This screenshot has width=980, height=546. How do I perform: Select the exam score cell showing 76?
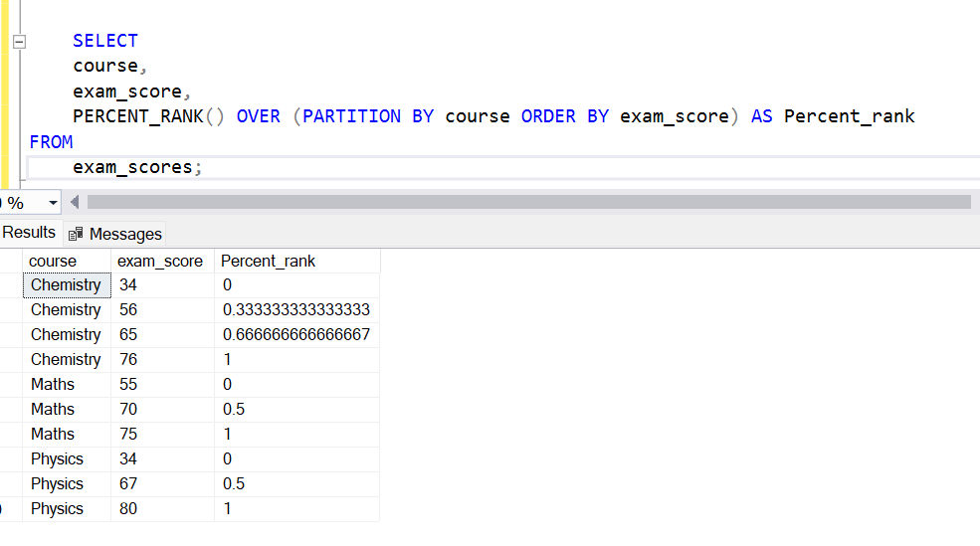128,360
